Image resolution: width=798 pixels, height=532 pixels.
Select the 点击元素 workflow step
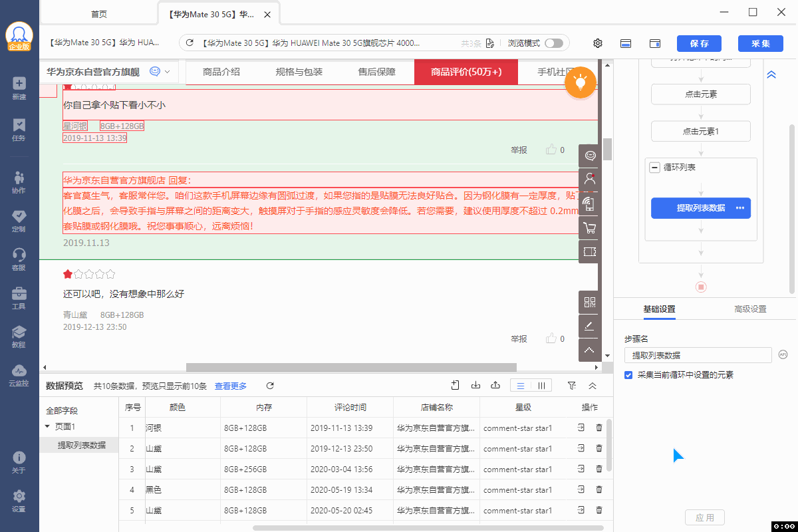pos(701,94)
